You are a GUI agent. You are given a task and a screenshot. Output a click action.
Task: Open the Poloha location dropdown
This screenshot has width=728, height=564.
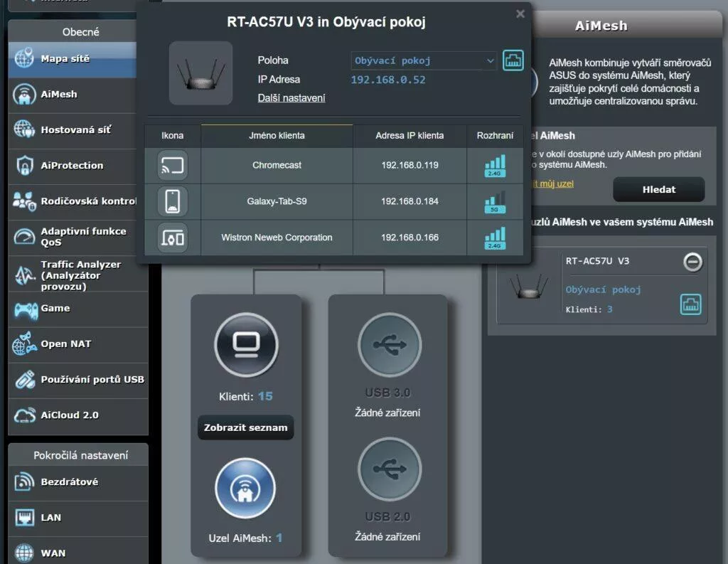click(x=424, y=60)
